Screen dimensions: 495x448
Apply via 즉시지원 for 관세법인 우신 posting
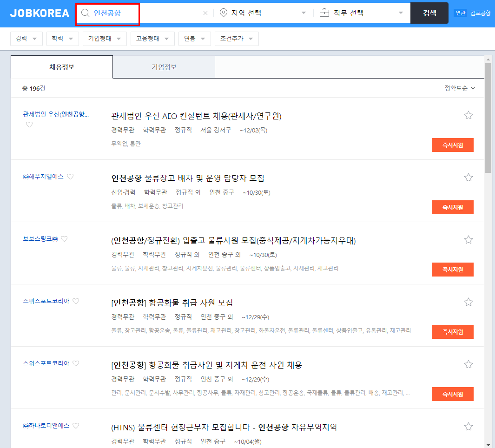[x=453, y=145]
